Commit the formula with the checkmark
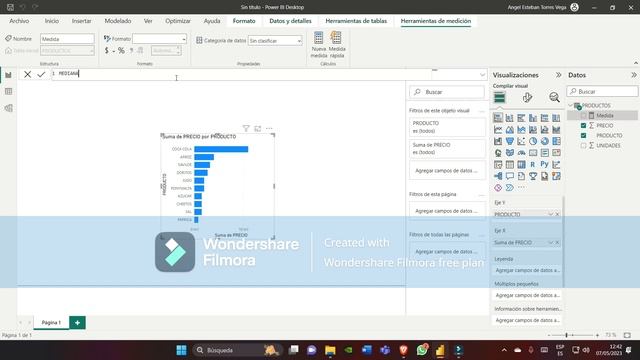This screenshot has width=640, height=360. [41, 74]
